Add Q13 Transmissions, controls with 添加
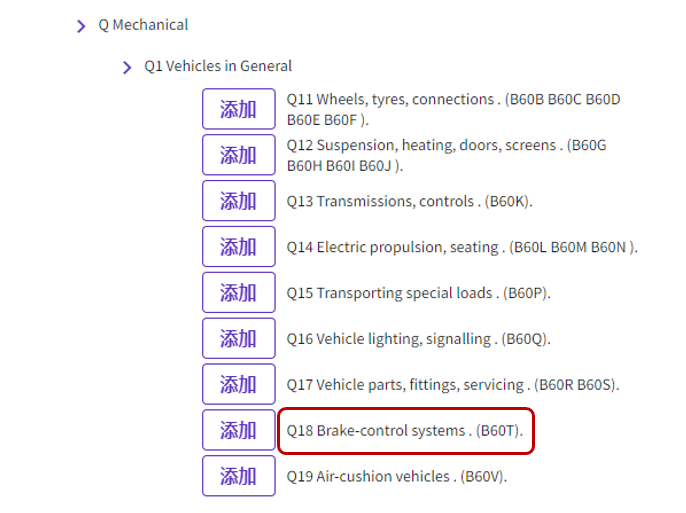Screen dimensions: 686x513 pyautogui.click(x=238, y=201)
